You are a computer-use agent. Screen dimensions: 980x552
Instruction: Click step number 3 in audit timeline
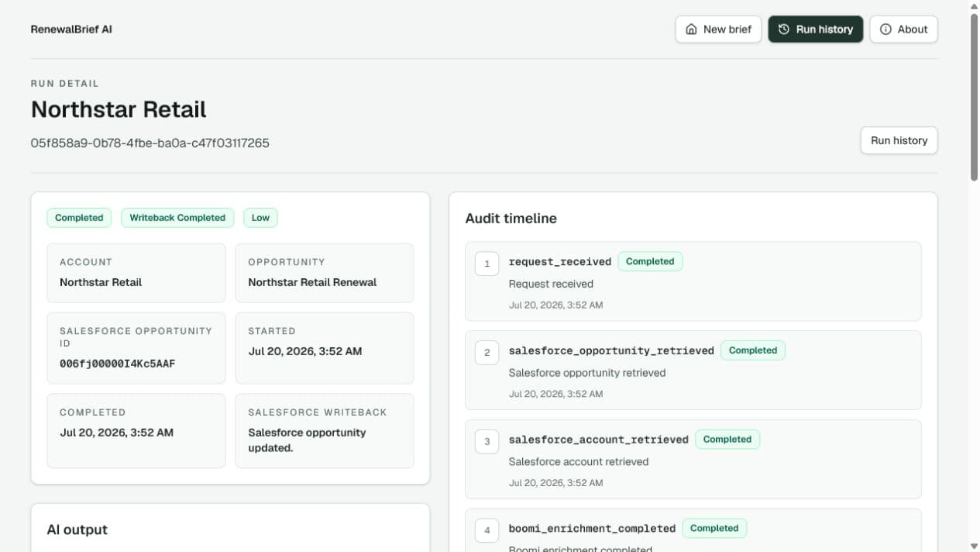pyautogui.click(x=487, y=442)
